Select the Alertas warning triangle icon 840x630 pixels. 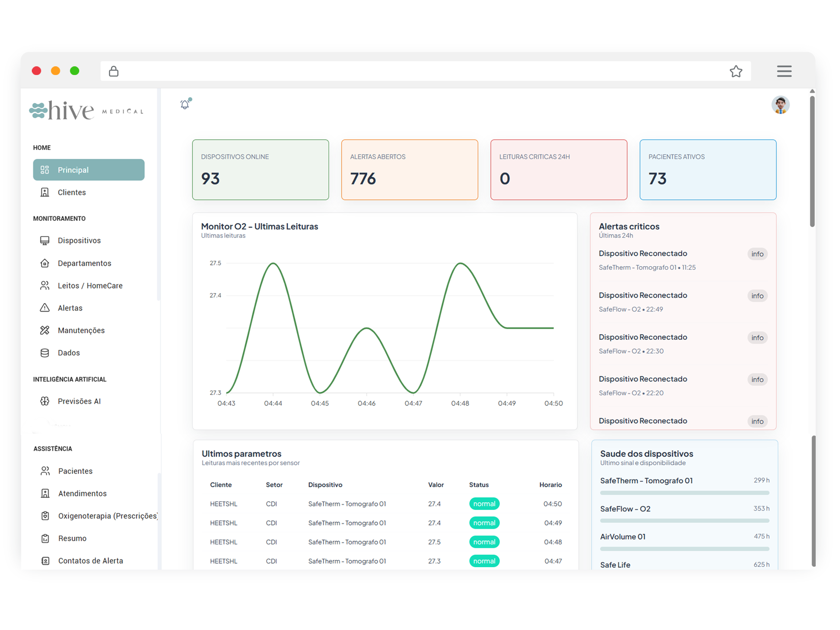pyautogui.click(x=45, y=307)
